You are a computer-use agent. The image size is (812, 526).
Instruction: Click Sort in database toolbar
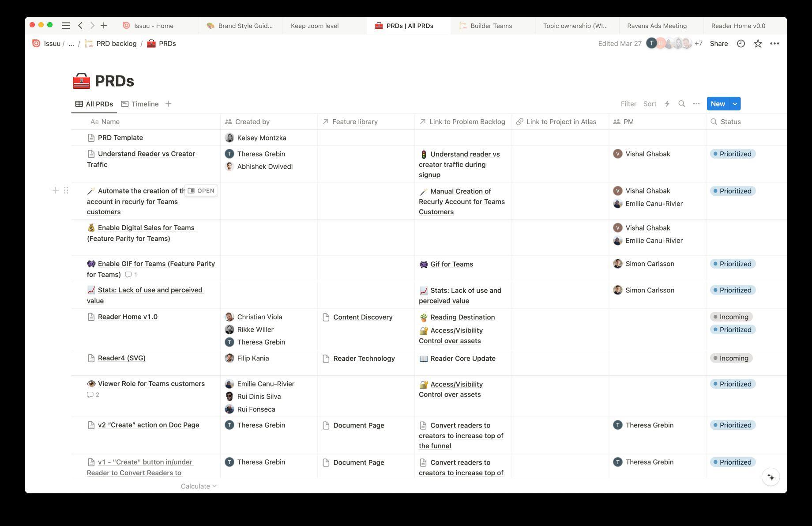[650, 104]
